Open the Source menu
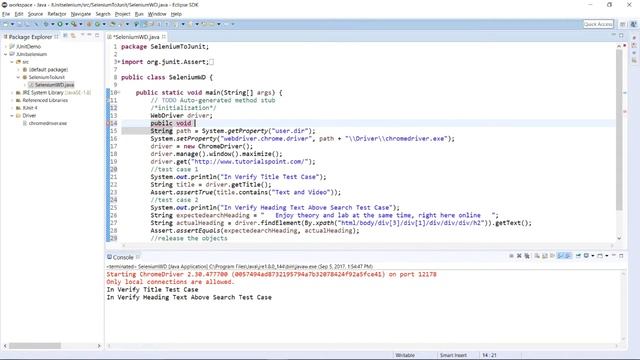The width and height of the screenshot is (640, 360). tap(35, 14)
